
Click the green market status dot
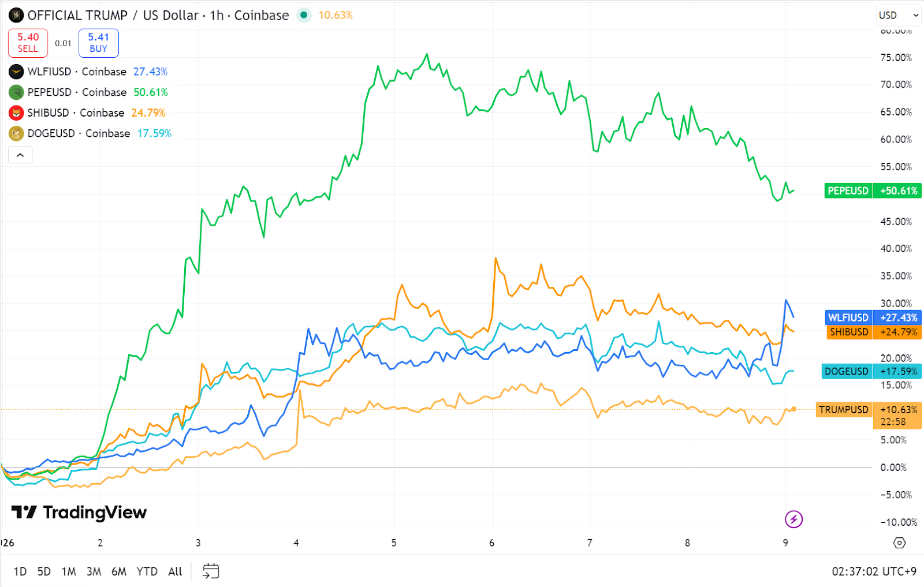[304, 16]
